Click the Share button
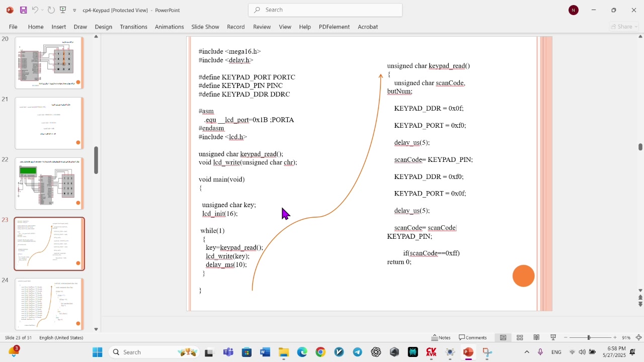644x362 pixels. tap(624, 27)
